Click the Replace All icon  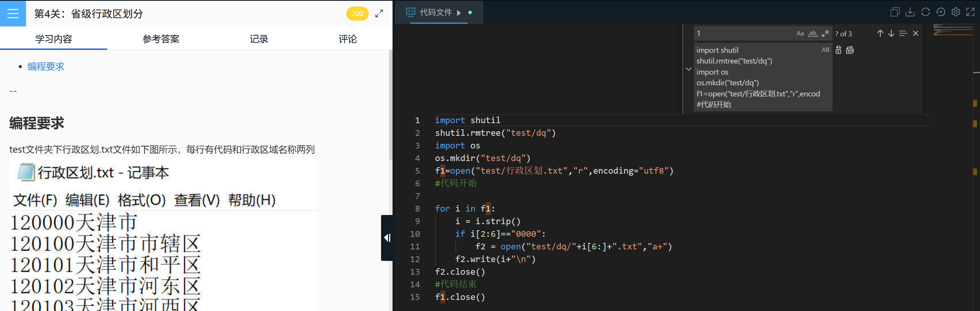click(850, 50)
